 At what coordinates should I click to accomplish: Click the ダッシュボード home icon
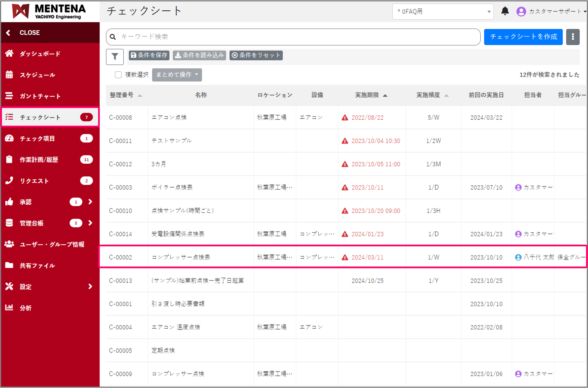[9, 53]
